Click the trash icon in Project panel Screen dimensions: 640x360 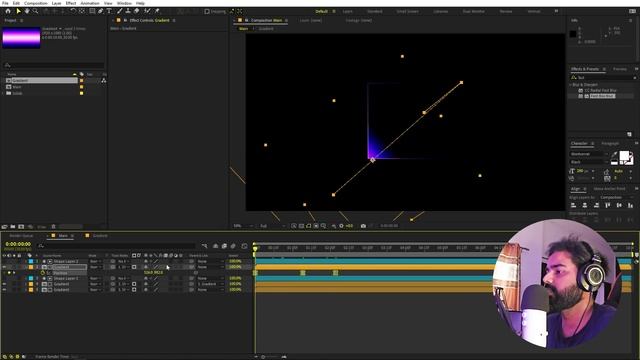pos(53,227)
